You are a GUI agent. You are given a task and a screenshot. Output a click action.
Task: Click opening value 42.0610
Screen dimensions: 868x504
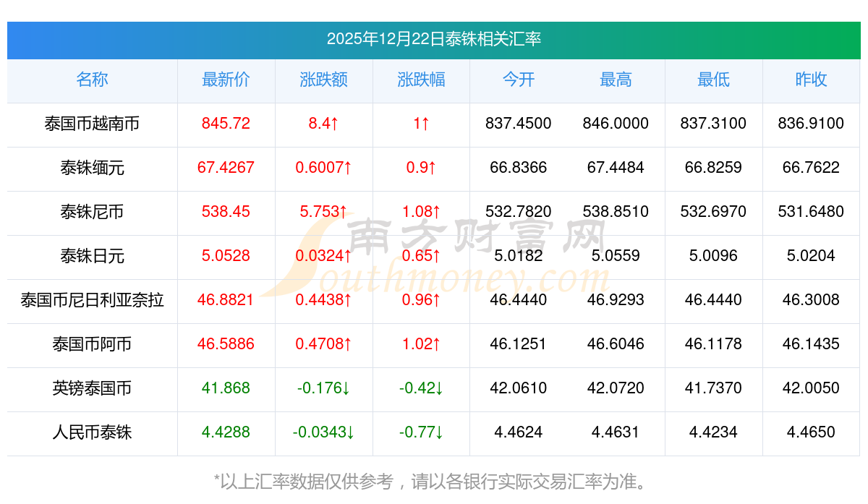point(519,389)
